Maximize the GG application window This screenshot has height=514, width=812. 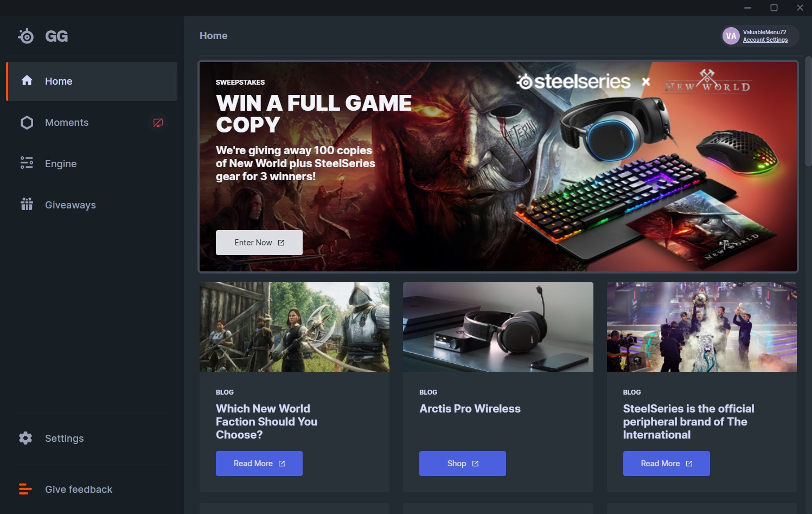click(x=774, y=8)
